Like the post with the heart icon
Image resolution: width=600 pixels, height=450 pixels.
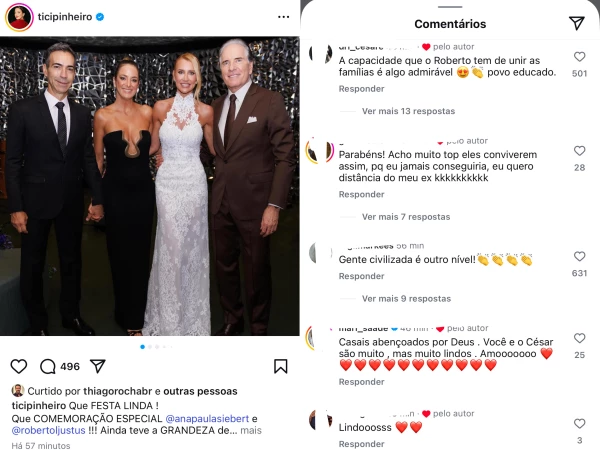point(19,367)
